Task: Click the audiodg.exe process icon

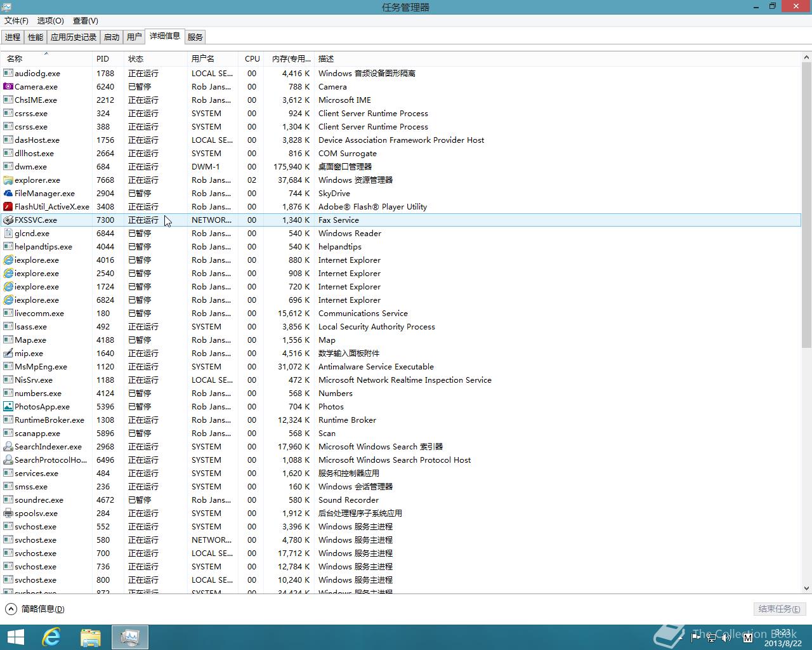Action: (8, 73)
